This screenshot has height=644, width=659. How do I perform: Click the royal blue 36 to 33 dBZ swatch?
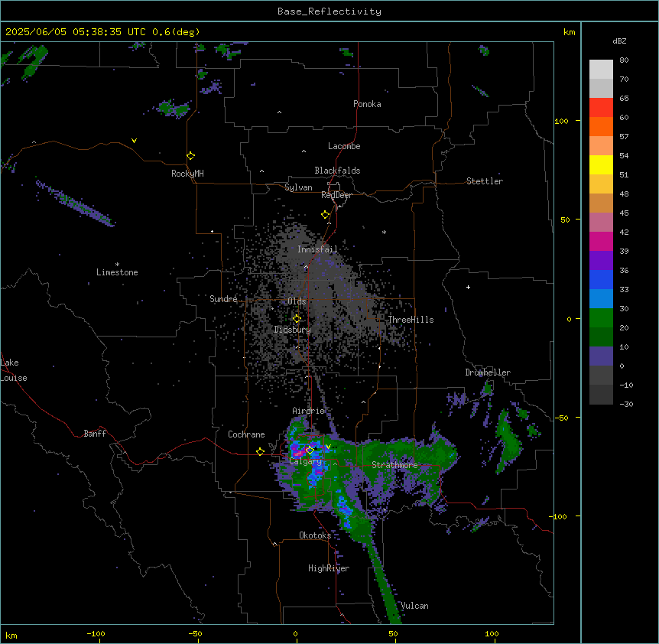click(x=601, y=279)
